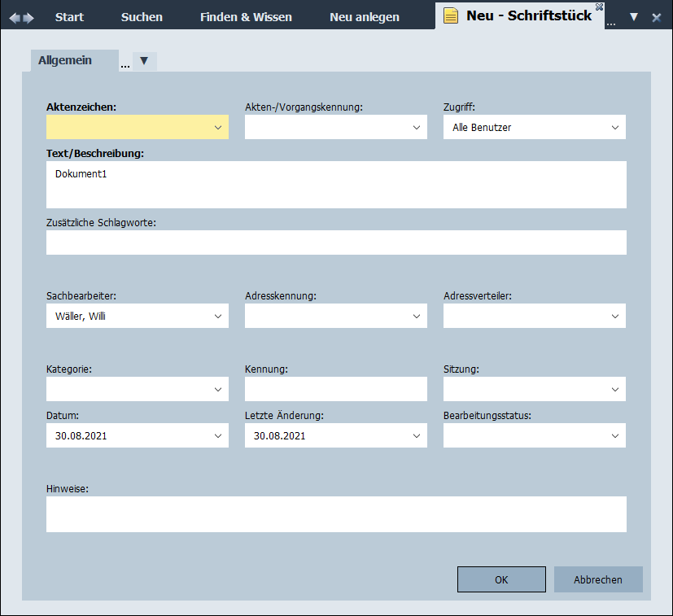Open the Suchen tab
Viewport: 673px width, 616px height.
142,17
